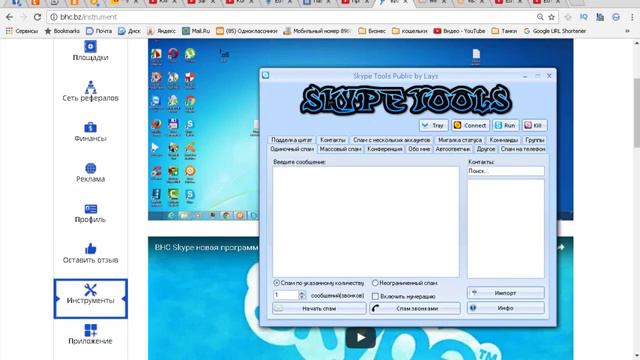Image resolution: width=640 pixels, height=360 pixels.
Task: Open the Профиль page
Action: pyautogui.click(x=90, y=213)
